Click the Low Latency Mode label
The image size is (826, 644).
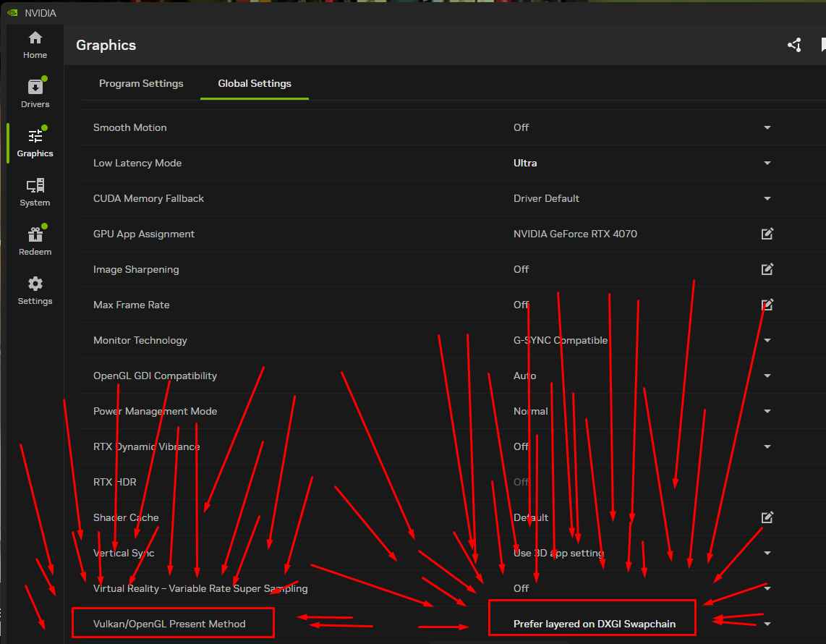[137, 163]
